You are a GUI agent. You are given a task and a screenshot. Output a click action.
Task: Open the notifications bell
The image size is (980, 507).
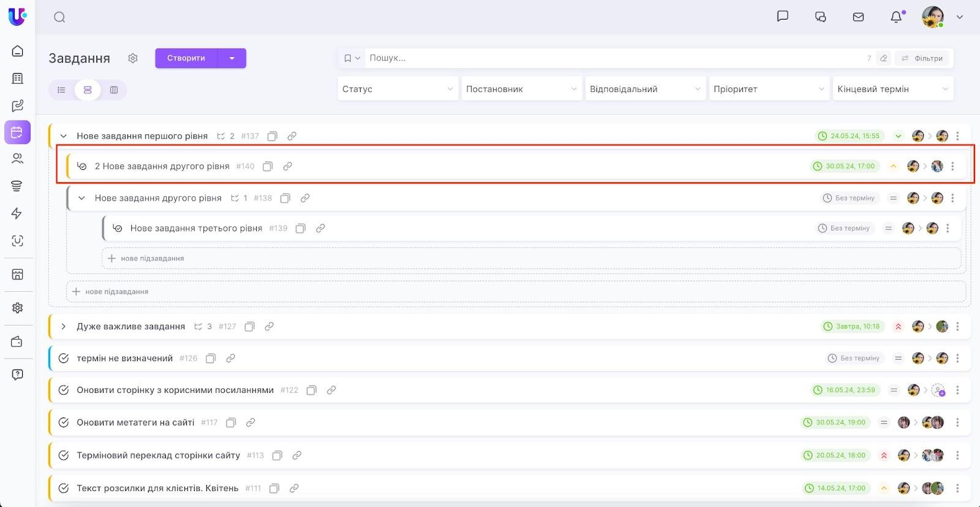(897, 17)
